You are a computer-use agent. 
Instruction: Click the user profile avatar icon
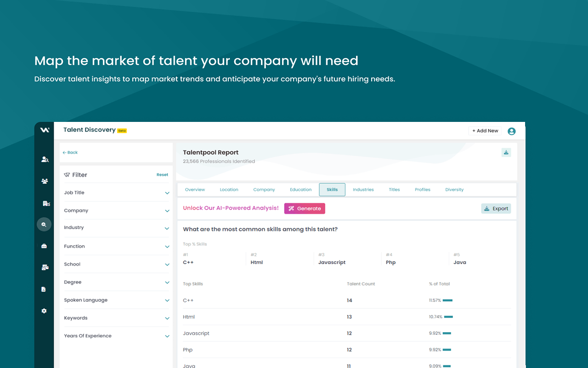(x=511, y=131)
